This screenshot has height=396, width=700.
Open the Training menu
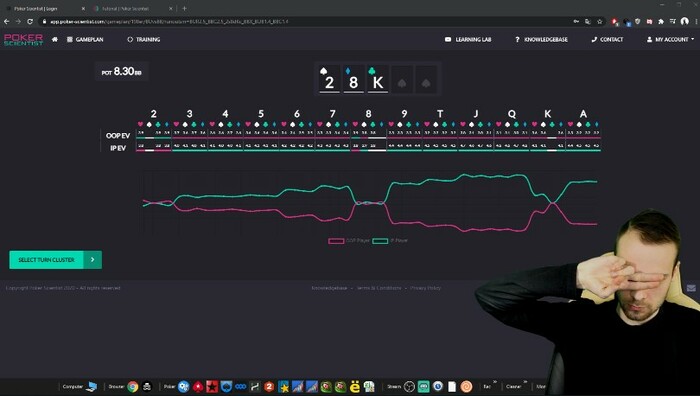click(x=144, y=39)
